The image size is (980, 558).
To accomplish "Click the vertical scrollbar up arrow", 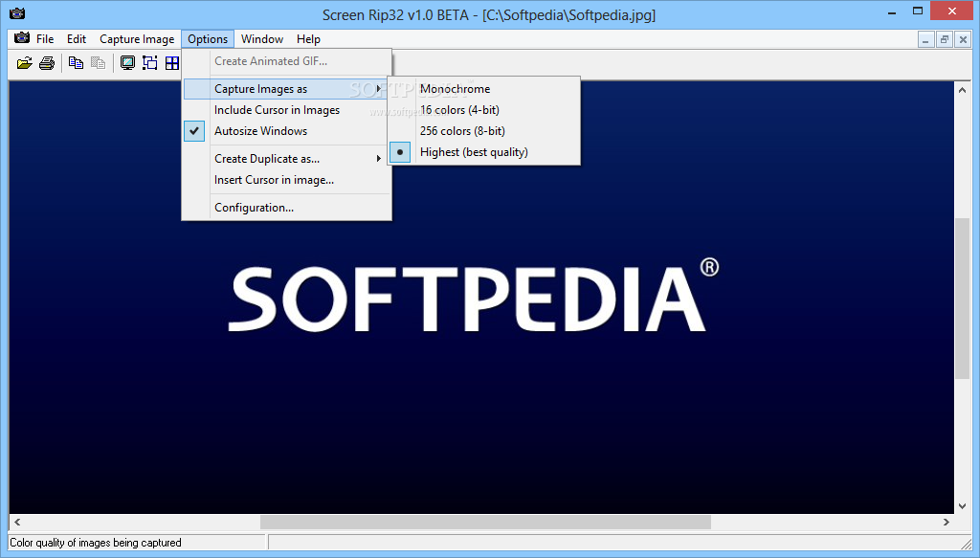I will [x=963, y=90].
